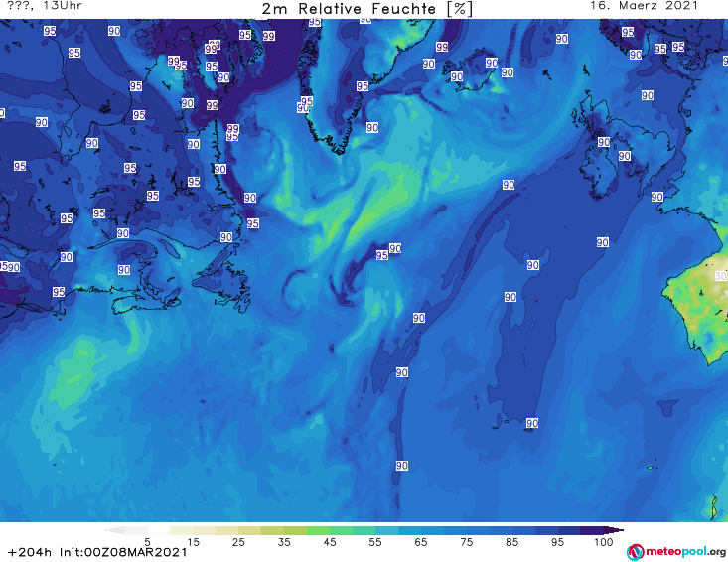The image size is (728, 562).
Task: Click the legend value '15'
Action: [193, 542]
